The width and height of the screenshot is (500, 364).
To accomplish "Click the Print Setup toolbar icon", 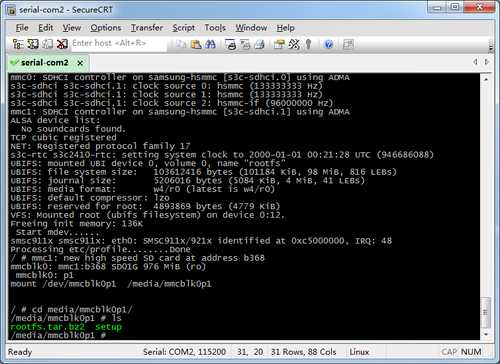I will [x=260, y=44].
